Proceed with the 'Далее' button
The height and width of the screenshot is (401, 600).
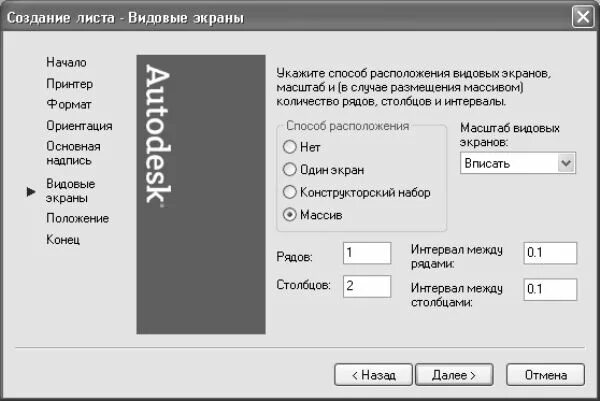[454, 375]
